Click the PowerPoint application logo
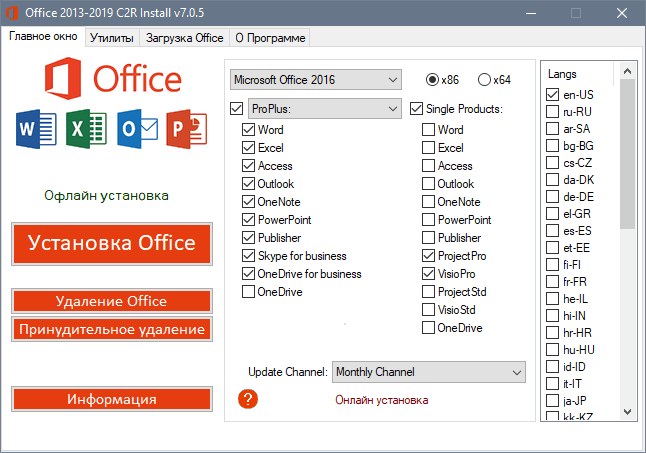 tap(187, 129)
